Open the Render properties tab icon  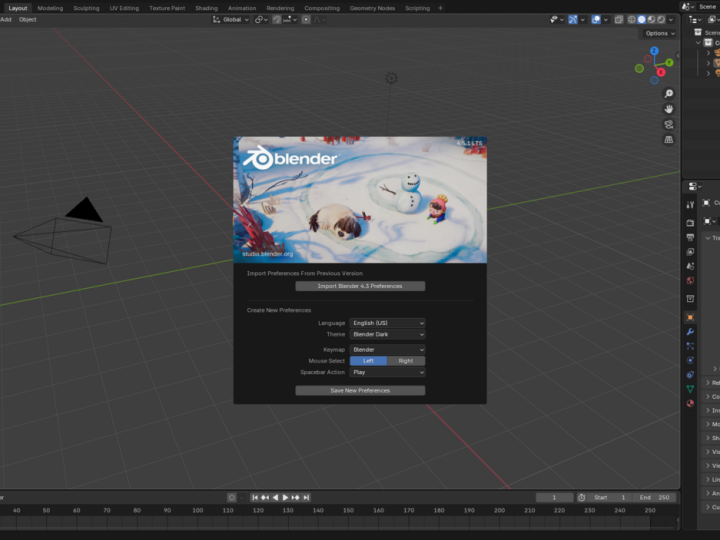(x=690, y=223)
